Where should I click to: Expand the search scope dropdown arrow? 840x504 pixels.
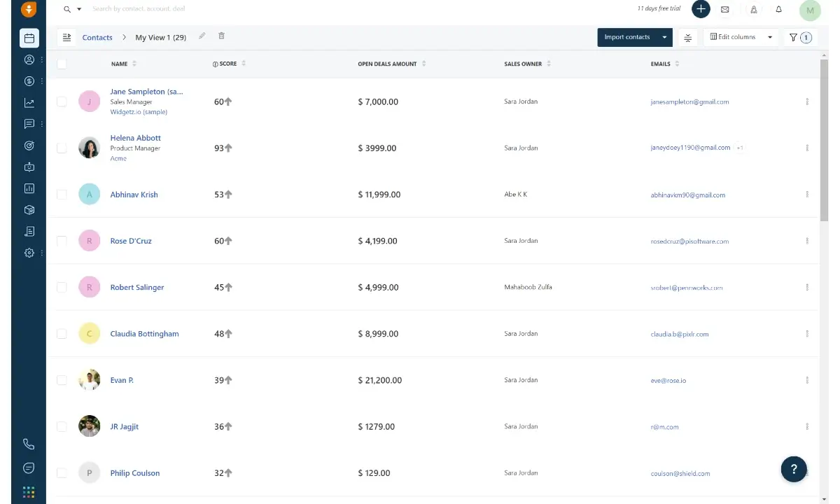tap(79, 10)
